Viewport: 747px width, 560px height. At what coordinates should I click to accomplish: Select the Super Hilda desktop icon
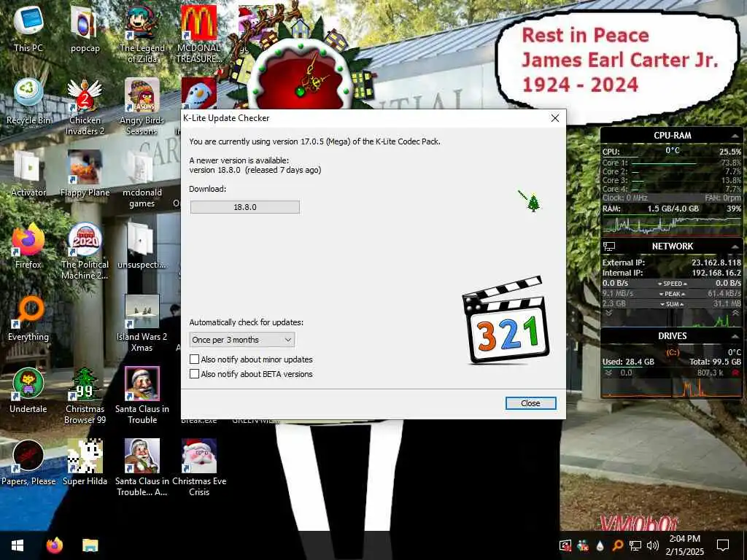[85, 463]
